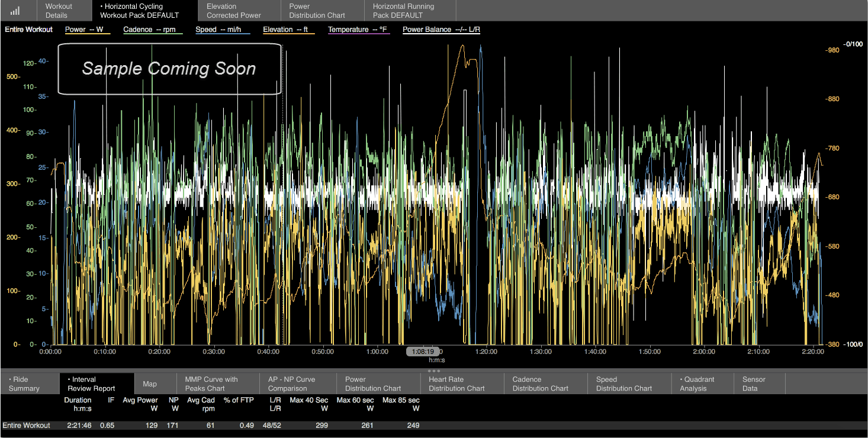Toggle the Power -- W legend series

(x=88, y=29)
